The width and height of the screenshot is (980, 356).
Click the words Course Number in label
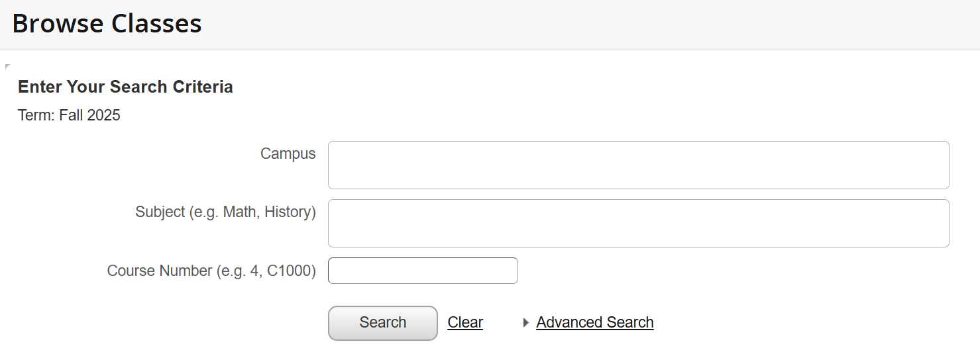[x=159, y=271]
